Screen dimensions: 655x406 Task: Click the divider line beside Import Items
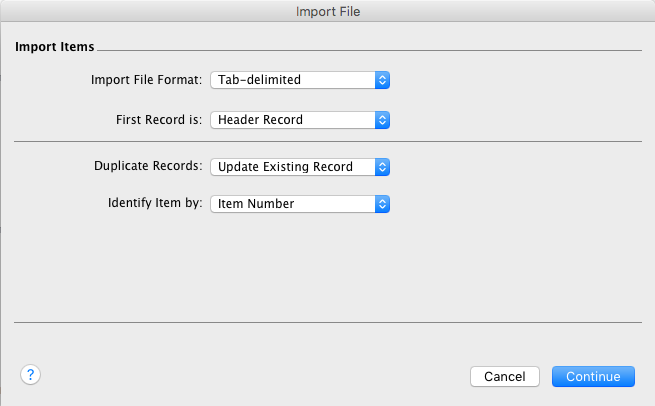pyautogui.click(x=370, y=50)
